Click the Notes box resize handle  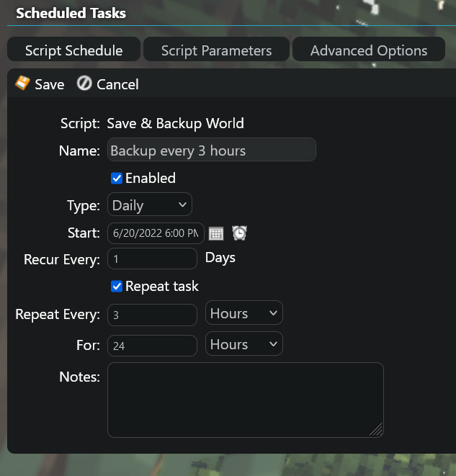(x=376, y=429)
